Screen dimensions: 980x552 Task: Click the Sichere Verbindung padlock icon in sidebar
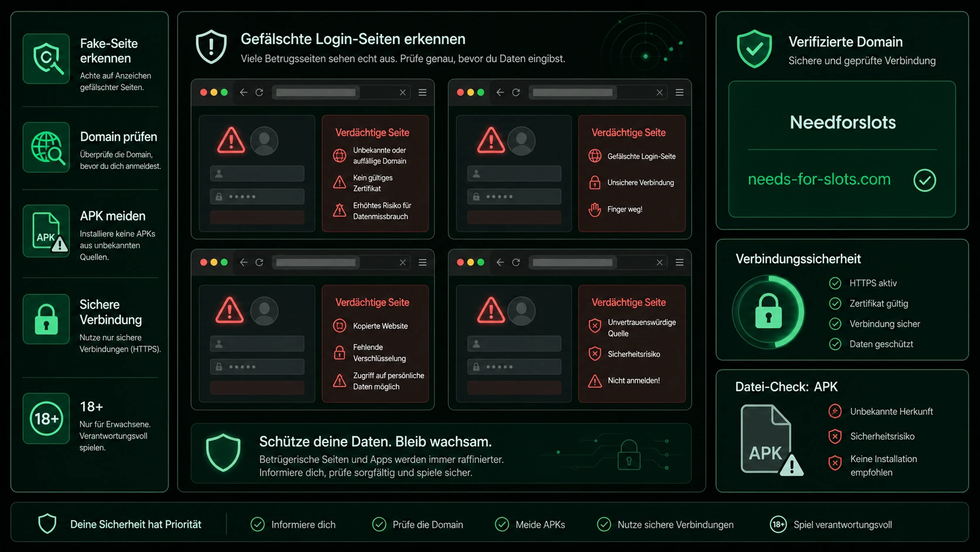(x=46, y=319)
